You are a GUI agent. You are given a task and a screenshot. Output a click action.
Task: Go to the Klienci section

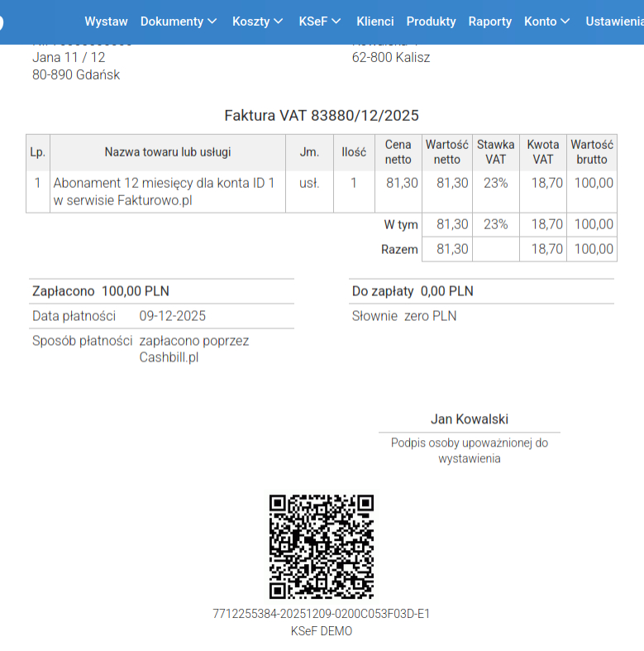point(375,22)
